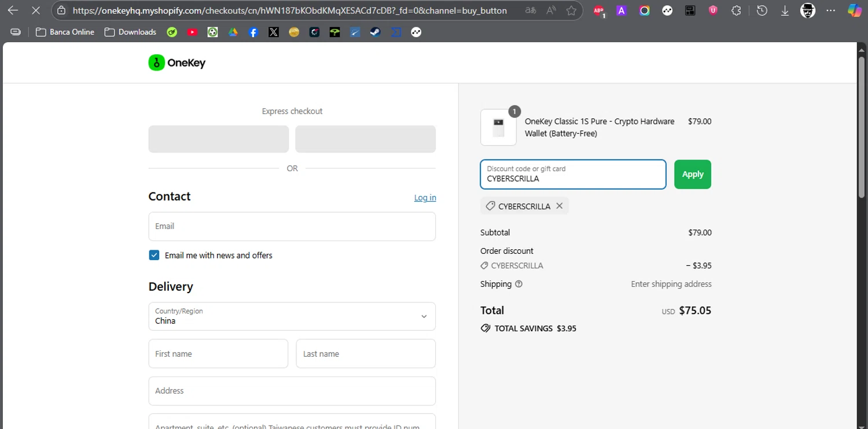This screenshot has width=868, height=429.
Task: Open the chart-line extension icon in toolbar
Action: (x=667, y=10)
